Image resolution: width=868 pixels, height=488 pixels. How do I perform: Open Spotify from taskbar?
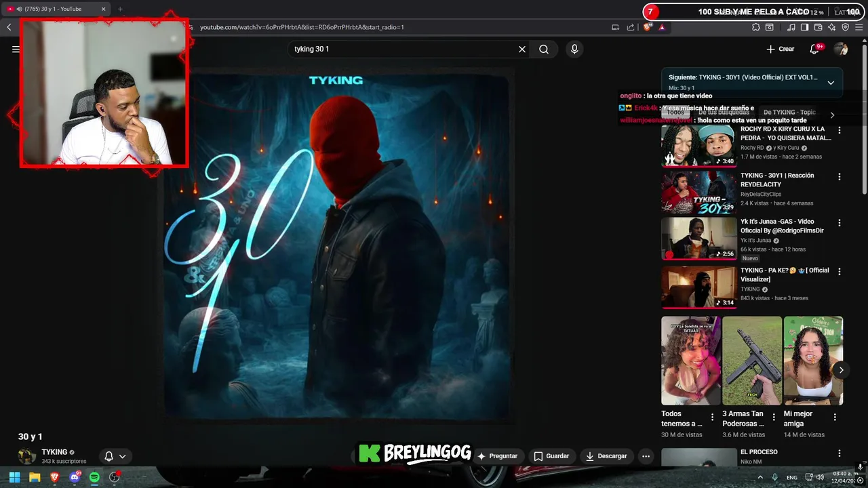pyautogui.click(x=94, y=477)
